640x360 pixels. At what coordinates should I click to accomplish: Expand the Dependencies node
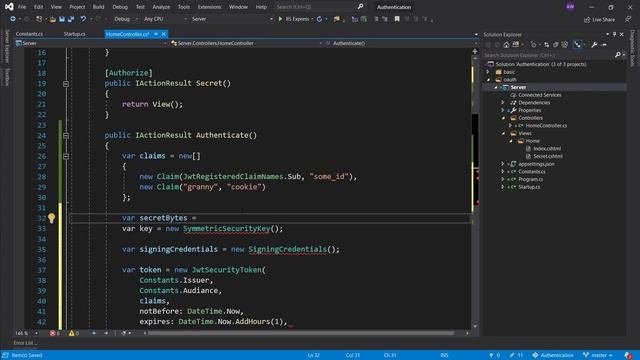[x=503, y=102]
